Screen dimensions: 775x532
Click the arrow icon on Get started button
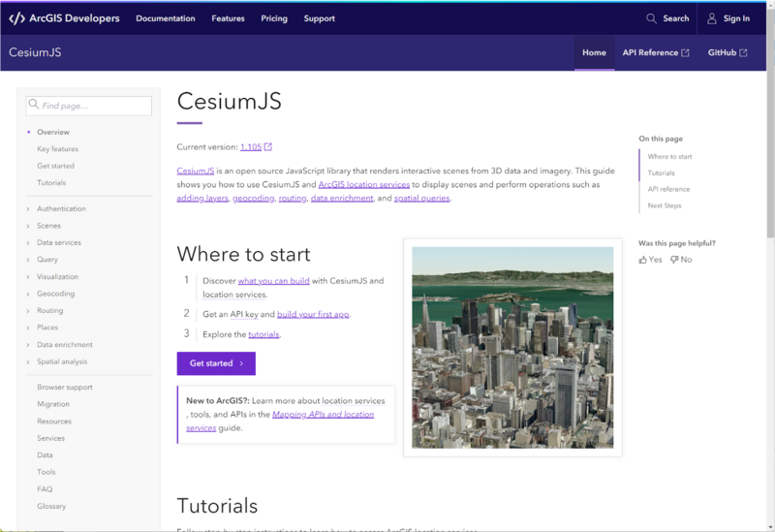click(x=241, y=363)
